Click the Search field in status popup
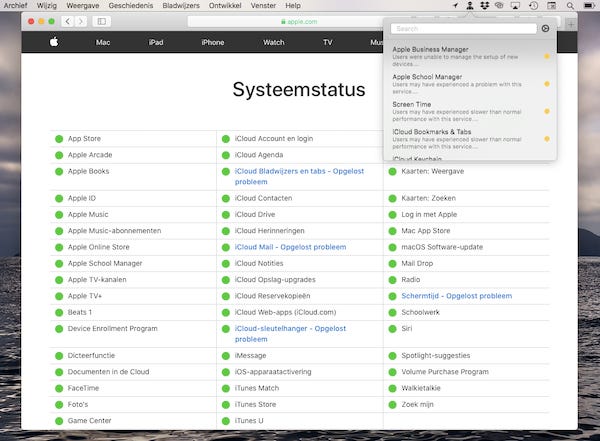This screenshot has height=441, width=600. point(463,29)
